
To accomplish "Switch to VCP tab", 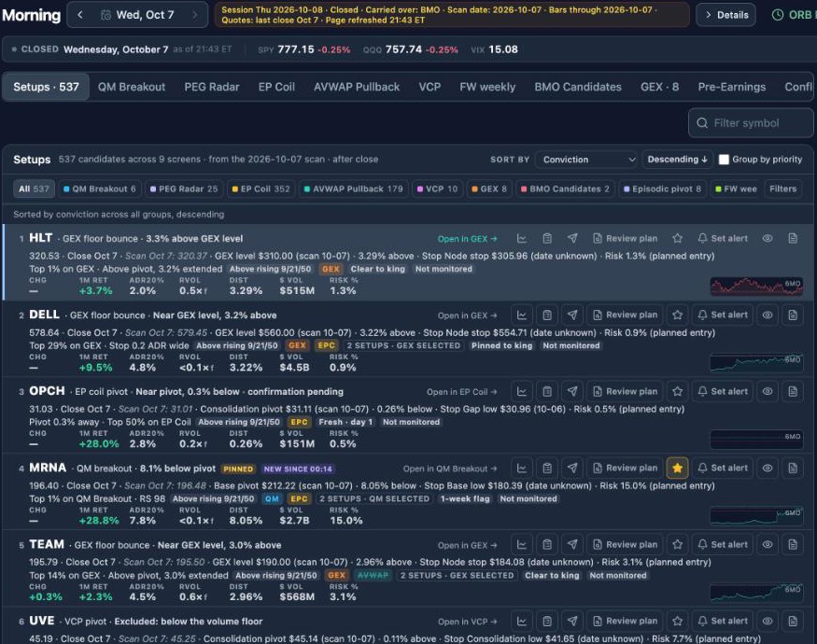I will [430, 87].
